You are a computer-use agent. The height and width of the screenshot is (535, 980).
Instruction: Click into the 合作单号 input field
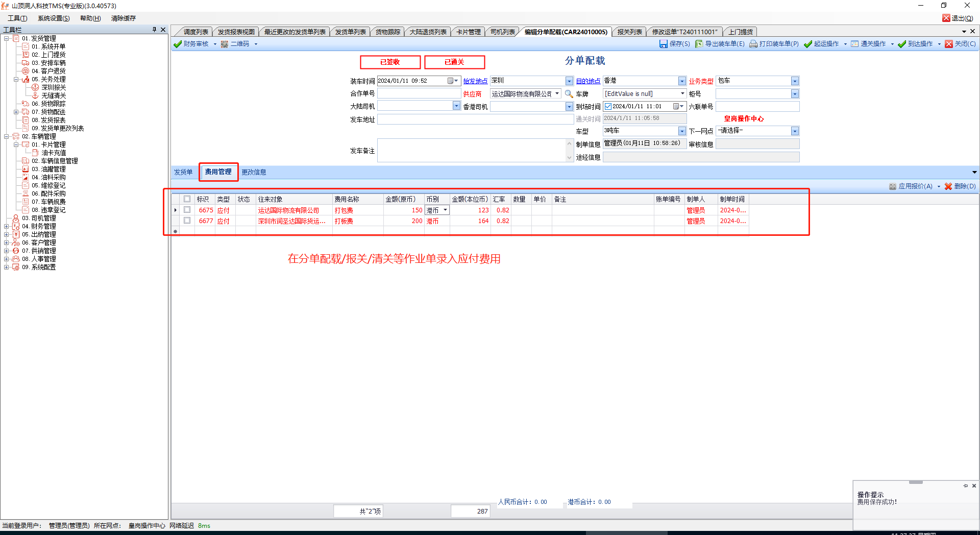(419, 93)
